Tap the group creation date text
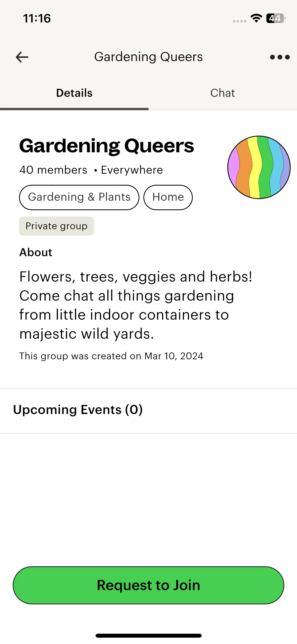 pos(111,356)
